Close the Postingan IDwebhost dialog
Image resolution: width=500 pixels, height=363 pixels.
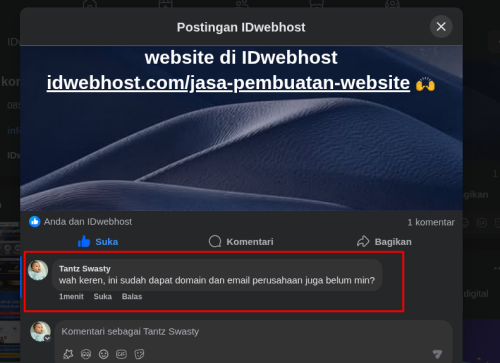441,27
